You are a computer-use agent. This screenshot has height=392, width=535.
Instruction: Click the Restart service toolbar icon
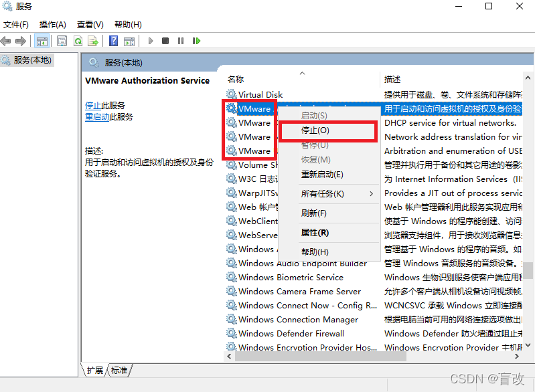click(196, 41)
